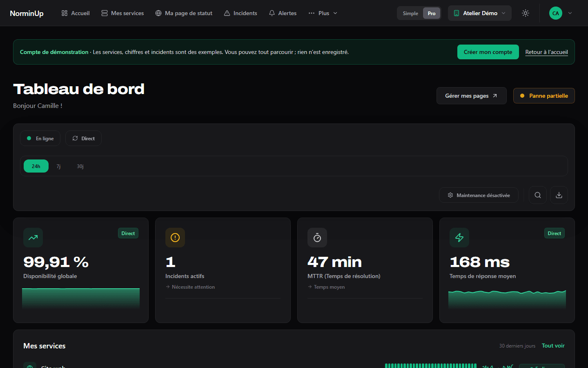Follow Retour à l'accueil link
The width and height of the screenshot is (588, 368).
pyautogui.click(x=546, y=52)
